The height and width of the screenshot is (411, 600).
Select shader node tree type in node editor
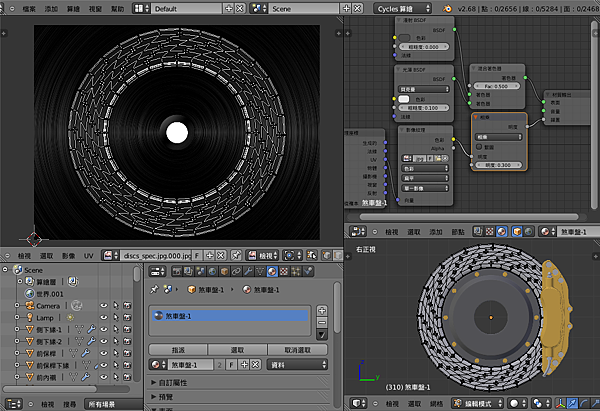click(502, 231)
